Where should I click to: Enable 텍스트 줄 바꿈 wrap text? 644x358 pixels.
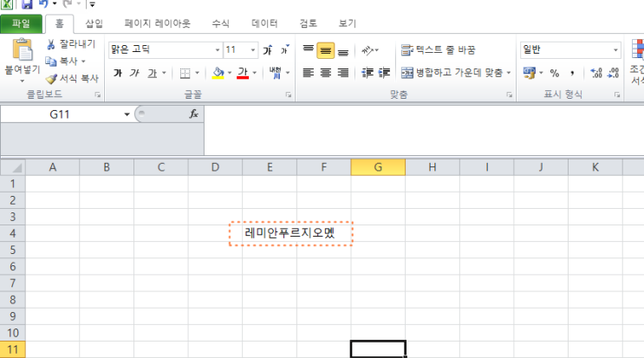coord(438,50)
